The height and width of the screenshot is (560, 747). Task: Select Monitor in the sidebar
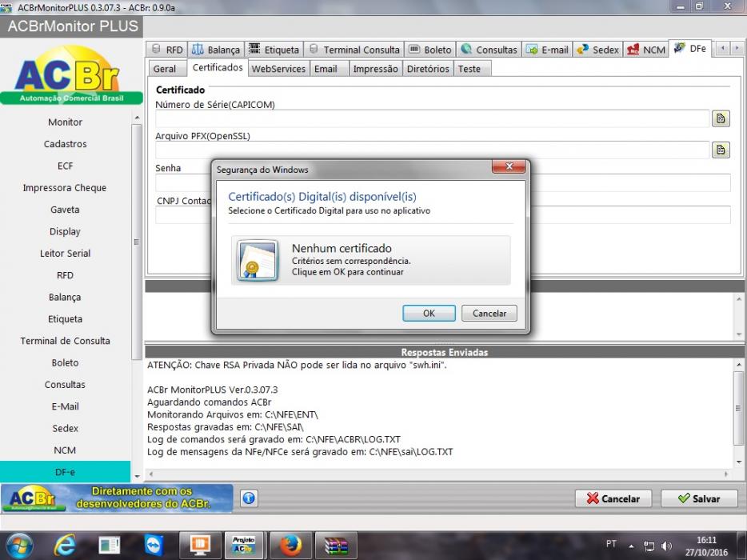(x=66, y=122)
